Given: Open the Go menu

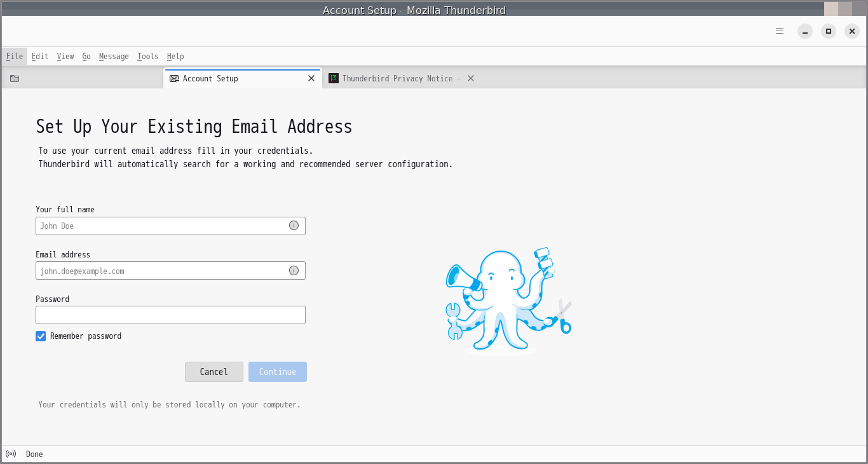Looking at the screenshot, I should pos(86,57).
